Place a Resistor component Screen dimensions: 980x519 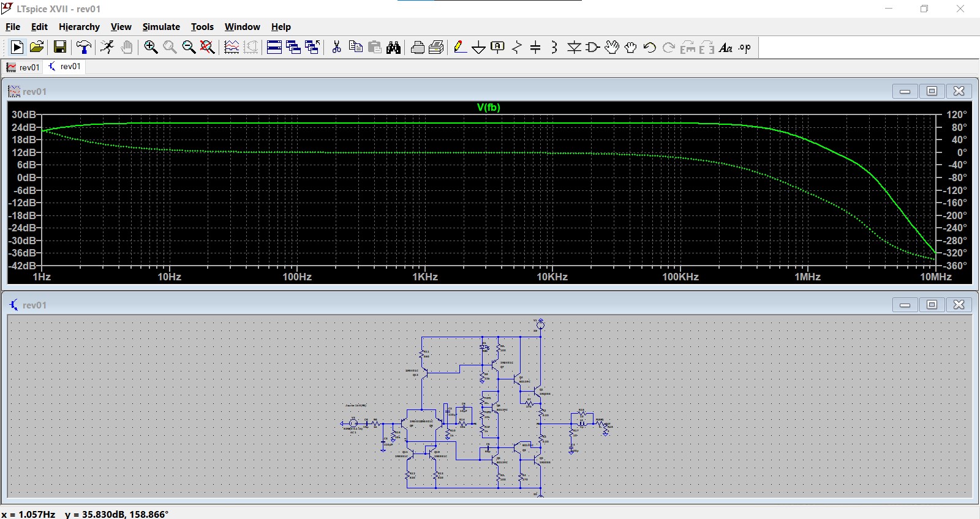click(517, 47)
